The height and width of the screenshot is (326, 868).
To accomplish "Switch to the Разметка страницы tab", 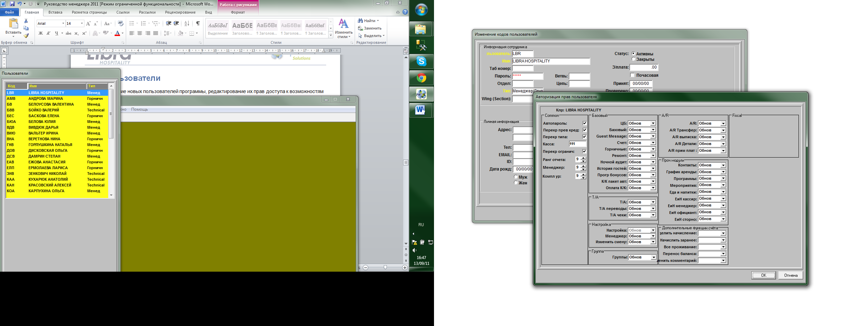I will [89, 12].
